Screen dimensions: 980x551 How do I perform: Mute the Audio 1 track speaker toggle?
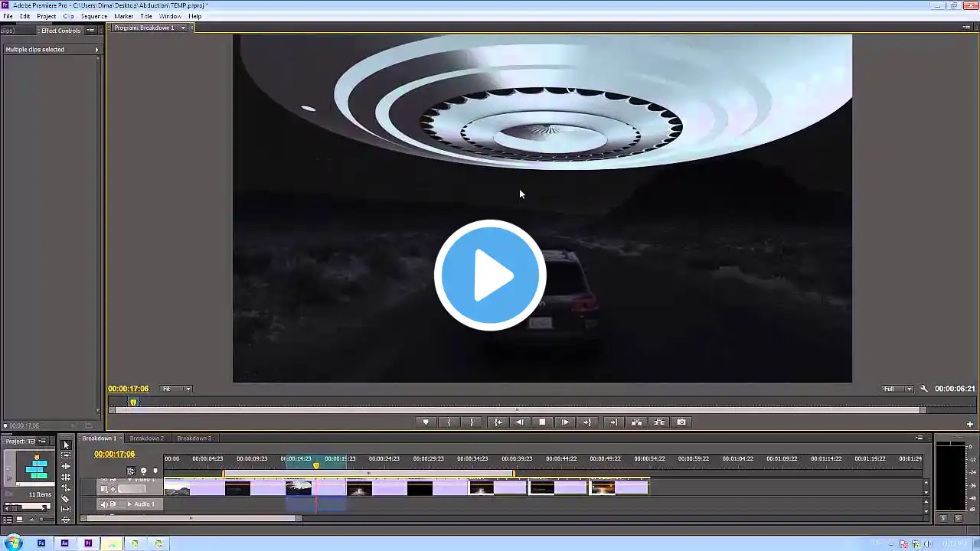click(105, 504)
